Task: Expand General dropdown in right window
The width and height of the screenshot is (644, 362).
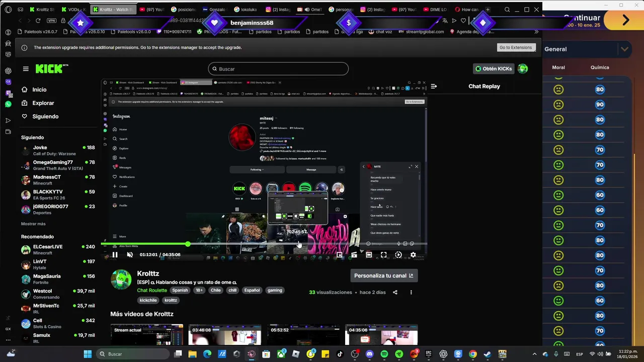Action: point(624,49)
